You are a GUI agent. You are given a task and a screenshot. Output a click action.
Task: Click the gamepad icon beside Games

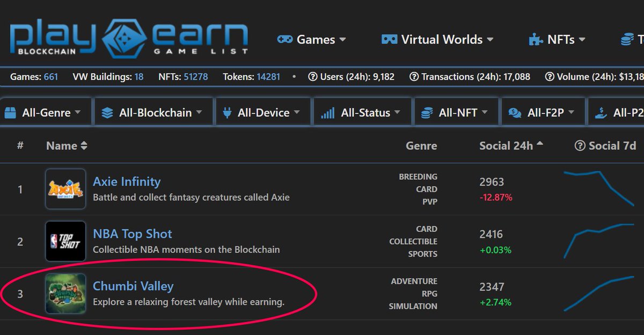(x=284, y=40)
